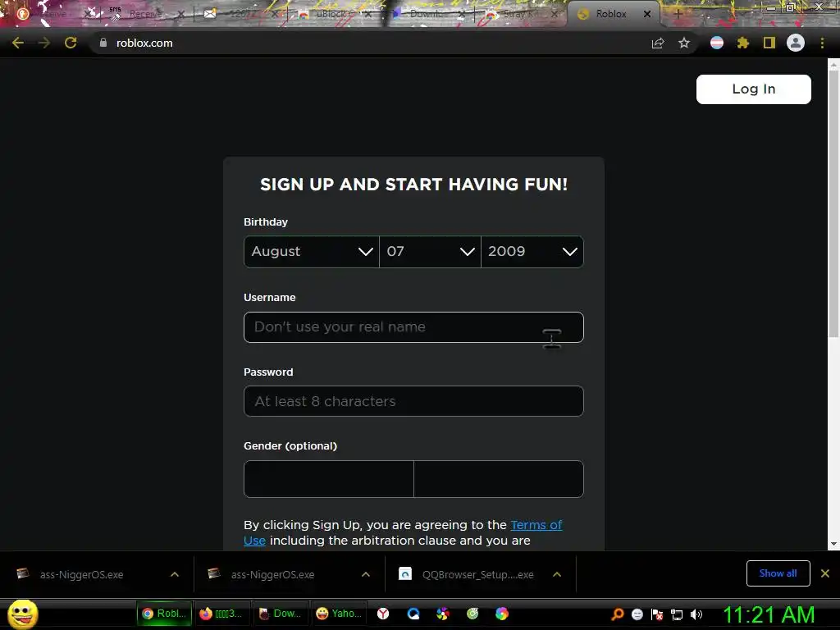Image resolution: width=840 pixels, height=630 pixels.
Task: Close the downloads bar
Action: (x=825, y=573)
